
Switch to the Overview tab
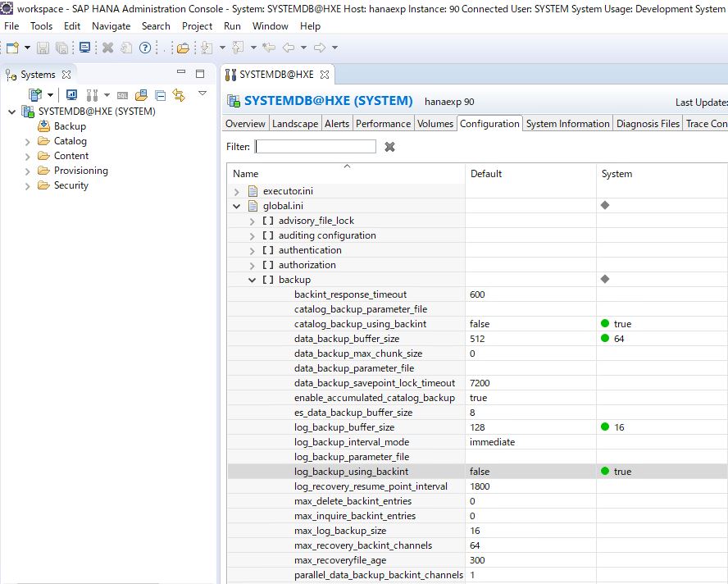pos(245,124)
